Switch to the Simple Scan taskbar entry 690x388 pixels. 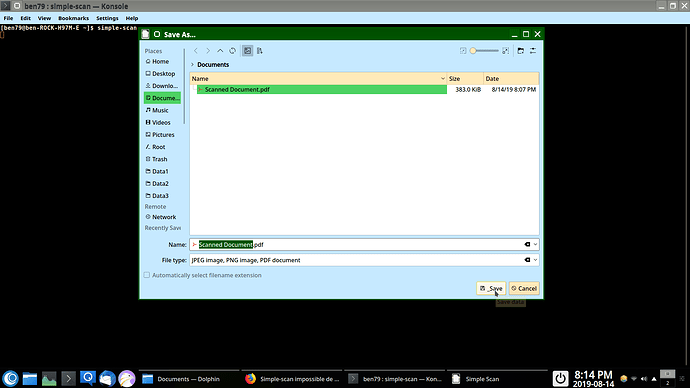click(497, 379)
